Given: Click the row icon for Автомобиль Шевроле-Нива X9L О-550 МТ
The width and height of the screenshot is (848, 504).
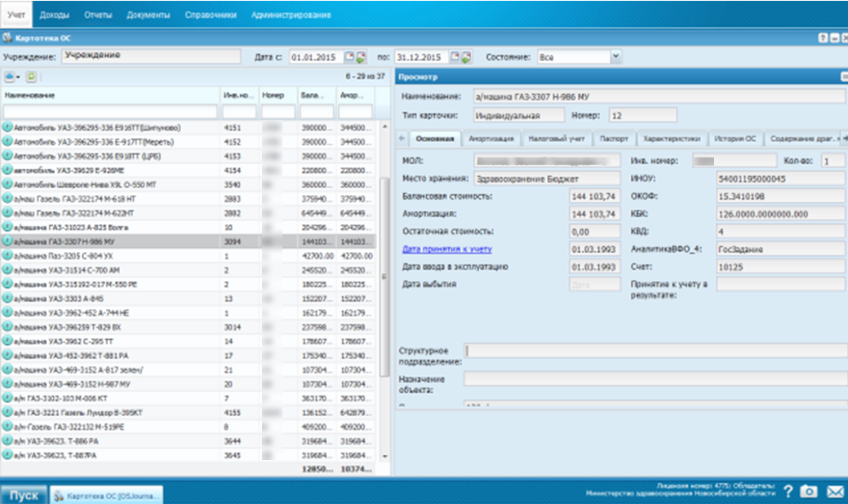Looking at the screenshot, I should (x=7, y=184).
